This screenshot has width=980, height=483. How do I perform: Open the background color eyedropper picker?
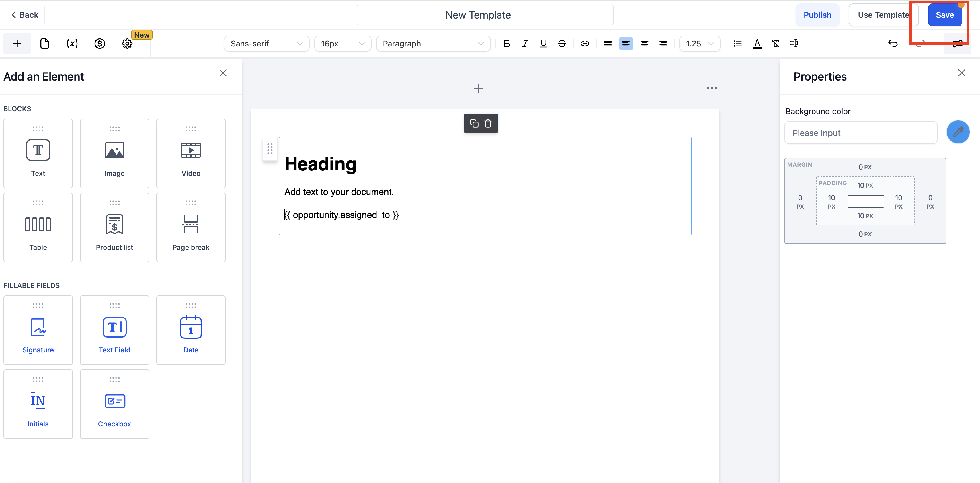pos(958,132)
